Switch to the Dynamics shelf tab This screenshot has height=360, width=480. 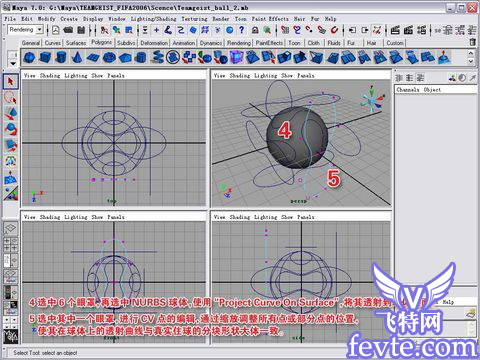click(x=211, y=43)
